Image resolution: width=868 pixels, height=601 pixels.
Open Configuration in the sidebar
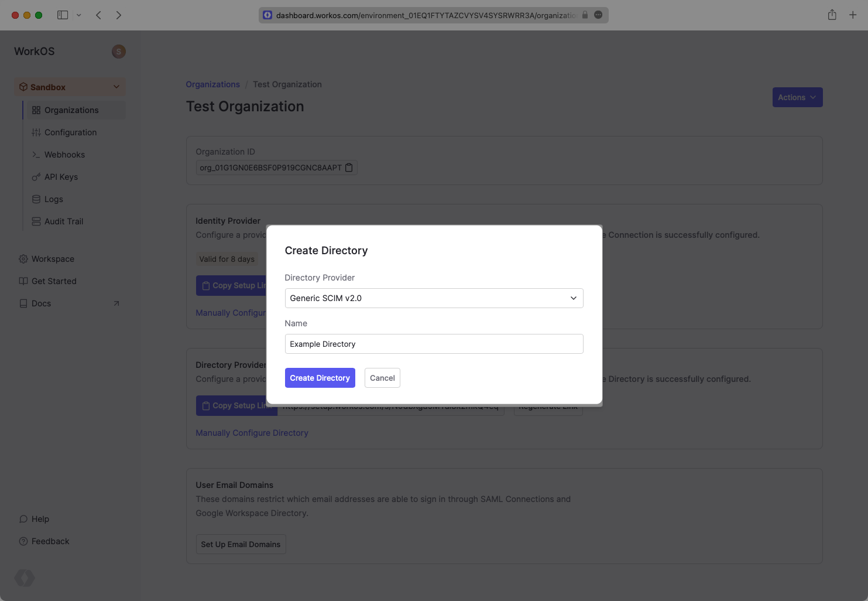[x=70, y=132]
